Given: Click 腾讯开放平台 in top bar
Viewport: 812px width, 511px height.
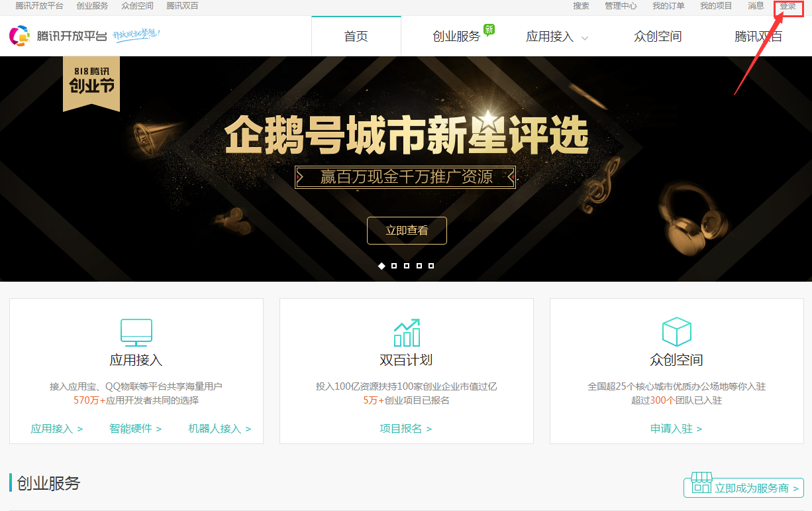Looking at the screenshot, I should pos(39,6).
